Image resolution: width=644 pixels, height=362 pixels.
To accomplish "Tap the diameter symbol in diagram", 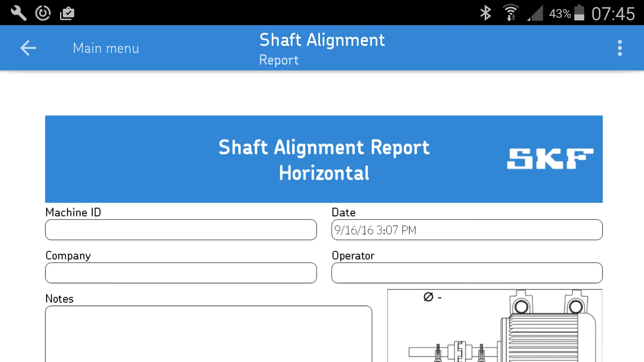I will pos(428,297).
